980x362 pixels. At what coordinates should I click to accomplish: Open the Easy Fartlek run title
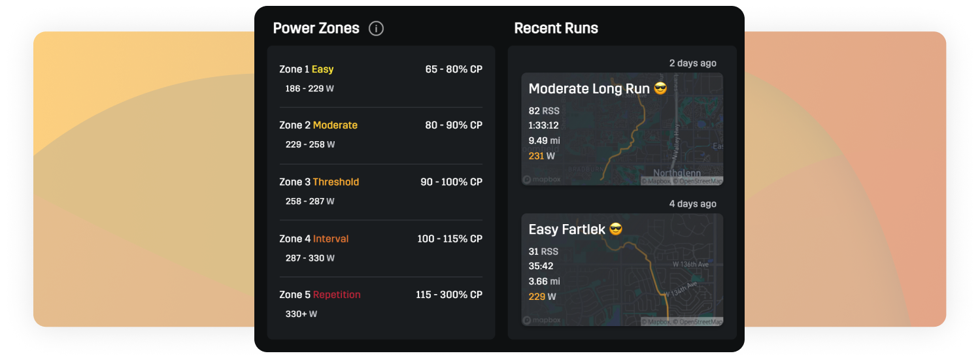point(567,229)
